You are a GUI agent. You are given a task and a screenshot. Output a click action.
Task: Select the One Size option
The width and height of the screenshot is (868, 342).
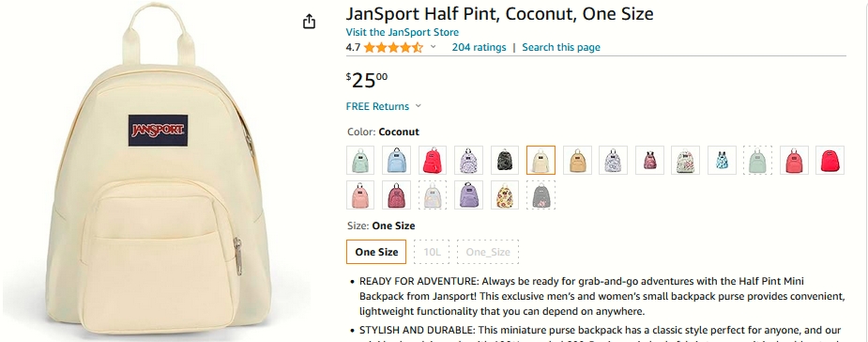coord(376,252)
